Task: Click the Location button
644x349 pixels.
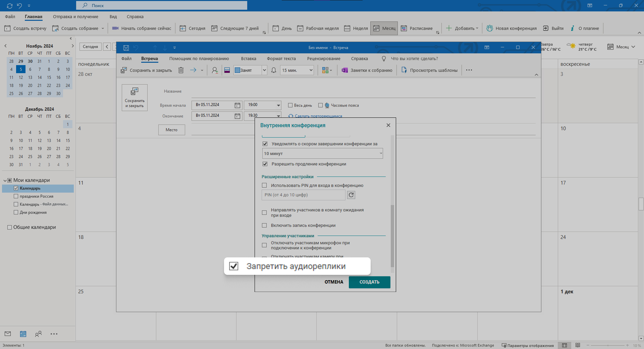Action: tap(171, 130)
